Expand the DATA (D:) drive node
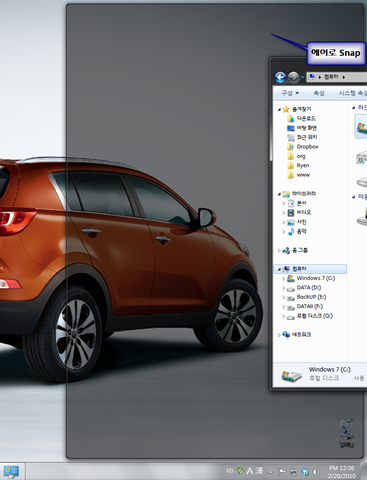This screenshot has width=367, height=480. [284, 288]
